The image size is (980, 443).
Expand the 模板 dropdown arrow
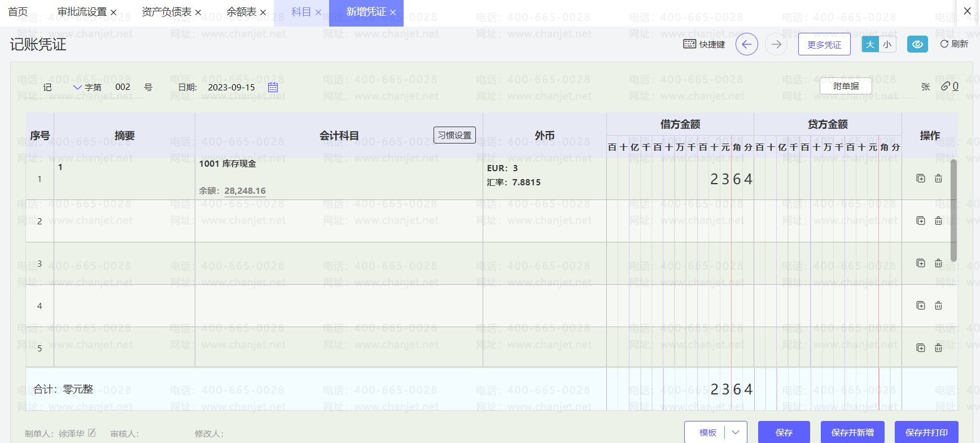pyautogui.click(x=736, y=432)
